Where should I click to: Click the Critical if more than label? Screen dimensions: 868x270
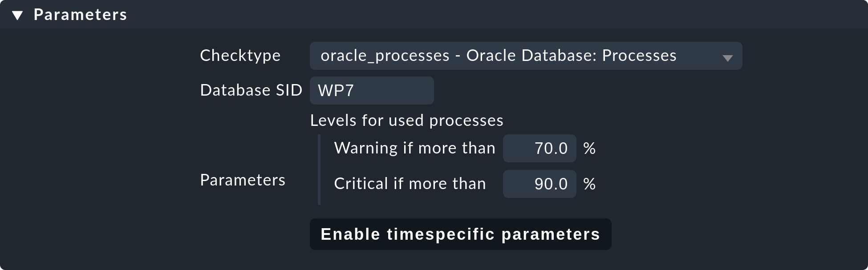coord(410,184)
